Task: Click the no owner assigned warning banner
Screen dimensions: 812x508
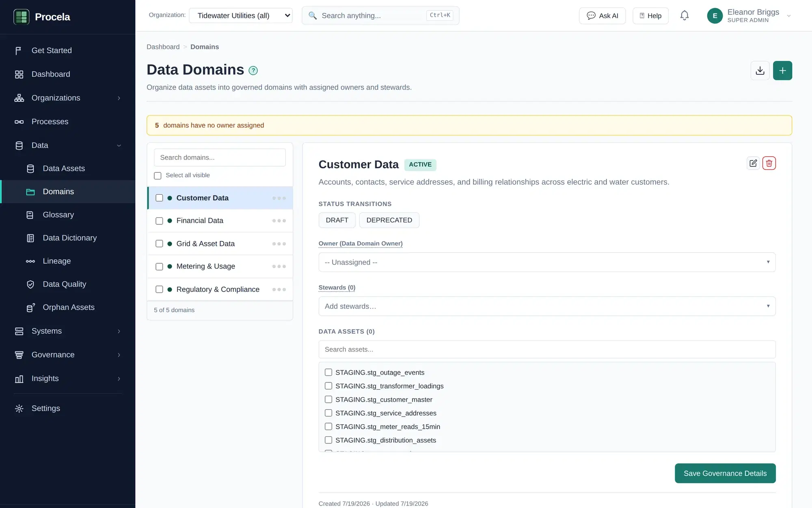Action: pos(469,125)
